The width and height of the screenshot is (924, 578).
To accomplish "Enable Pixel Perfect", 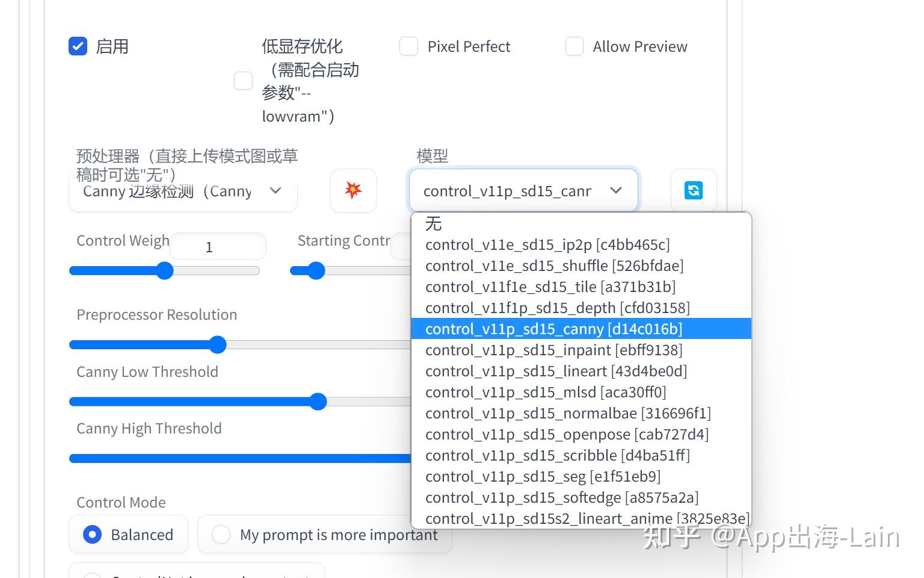I will [408, 46].
